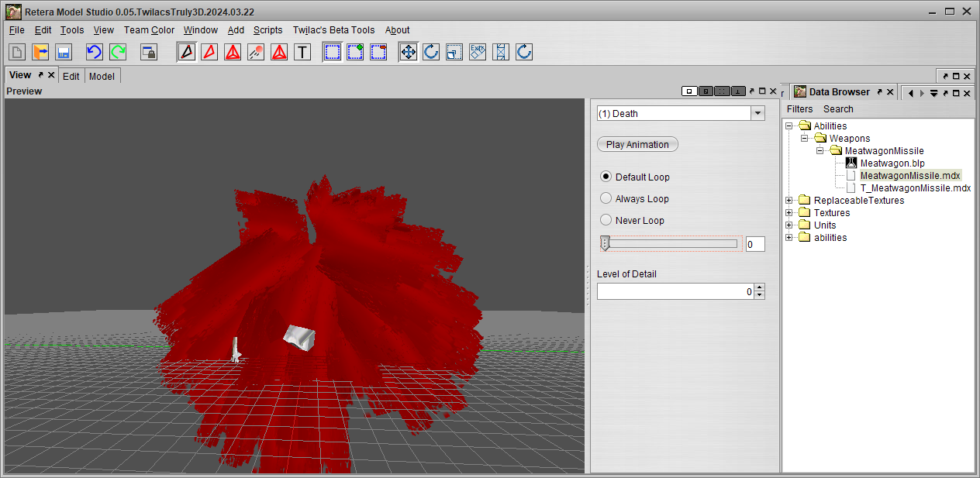Undo with the blue arrow icon
The height and width of the screenshot is (478, 980).
94,52
